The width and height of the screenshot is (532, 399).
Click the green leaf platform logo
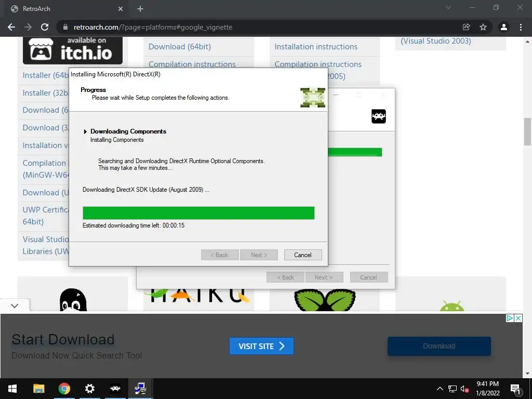325,300
